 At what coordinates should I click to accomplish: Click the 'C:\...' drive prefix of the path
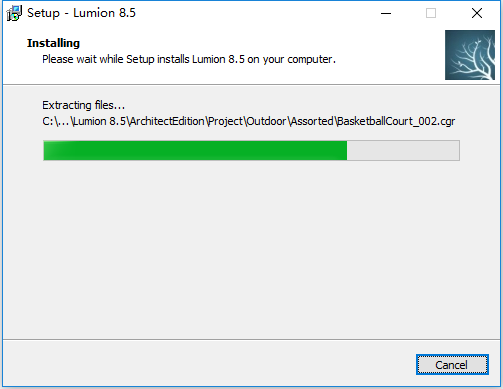56,121
